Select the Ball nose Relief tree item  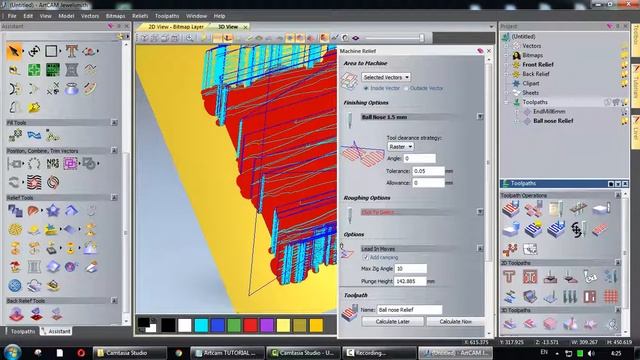pos(553,121)
